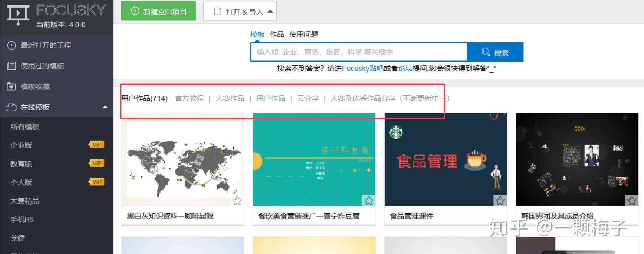Switch to the 作品 search tab
This screenshot has width=644, height=254.
277,34
